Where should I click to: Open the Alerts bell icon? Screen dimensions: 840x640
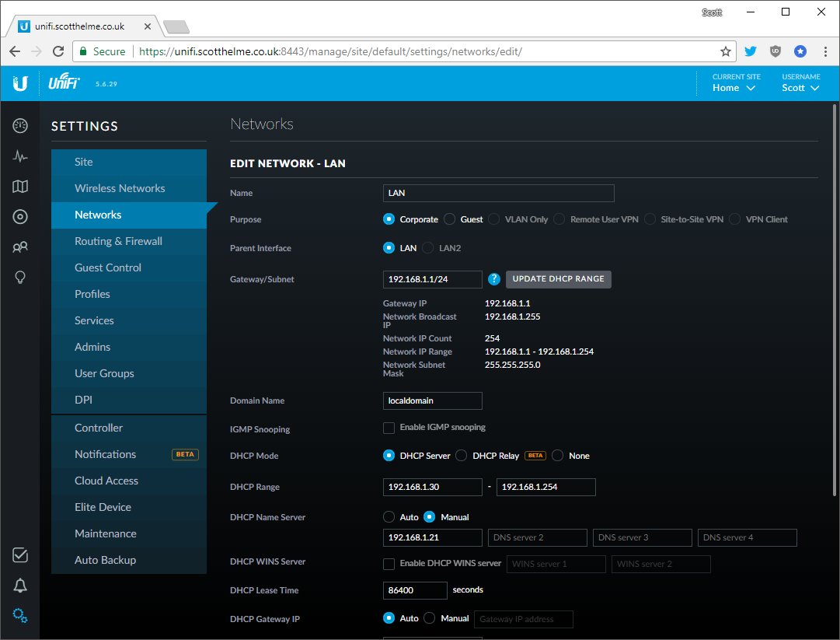click(x=19, y=585)
